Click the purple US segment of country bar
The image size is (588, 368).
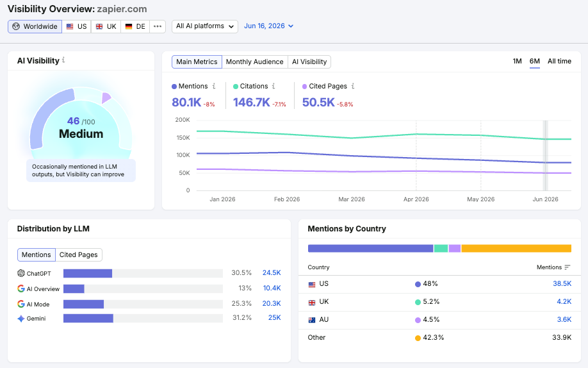point(370,248)
